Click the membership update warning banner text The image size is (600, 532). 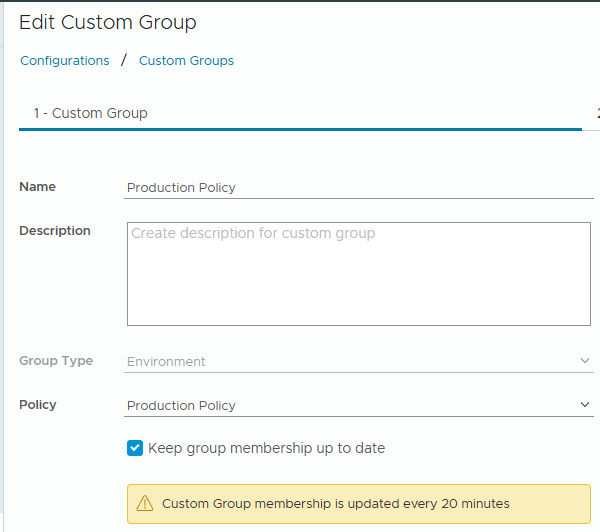coord(335,504)
